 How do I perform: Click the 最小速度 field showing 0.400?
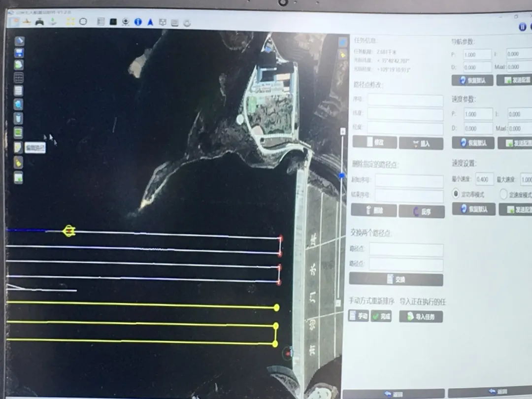click(x=485, y=179)
